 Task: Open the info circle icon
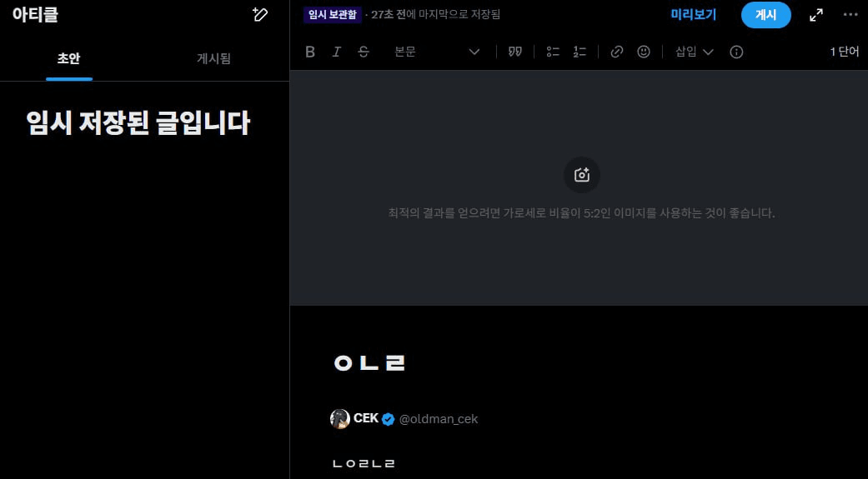[736, 52]
